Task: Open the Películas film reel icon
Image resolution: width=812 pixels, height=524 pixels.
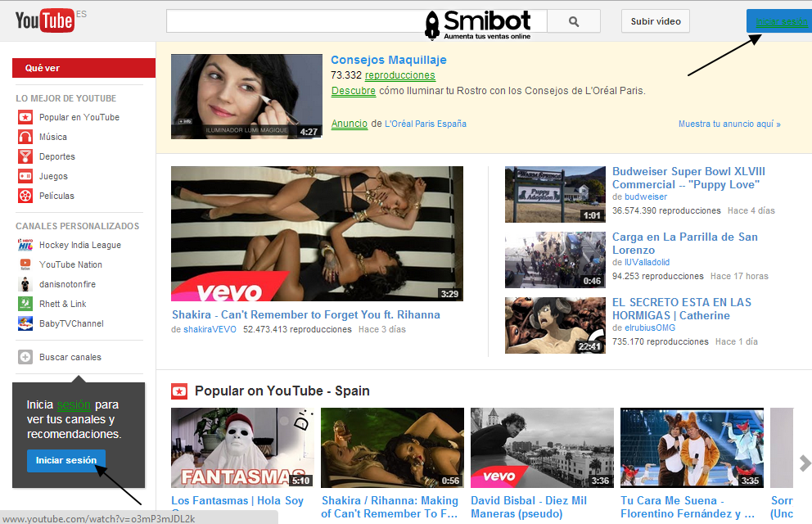Action: tap(25, 196)
